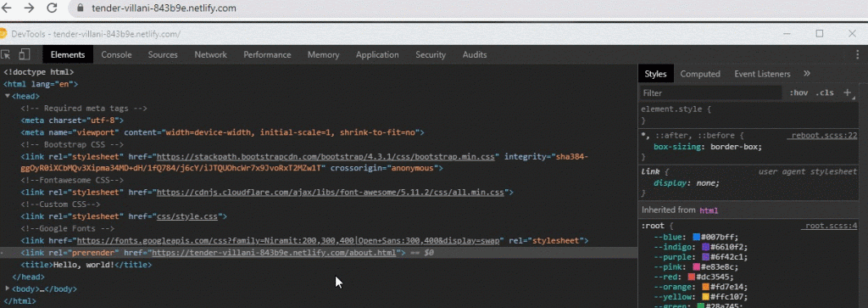Image resolution: width=868 pixels, height=308 pixels.
Task: Select the 'Fontawesome CSS' comment line
Action: pyautogui.click(x=72, y=180)
